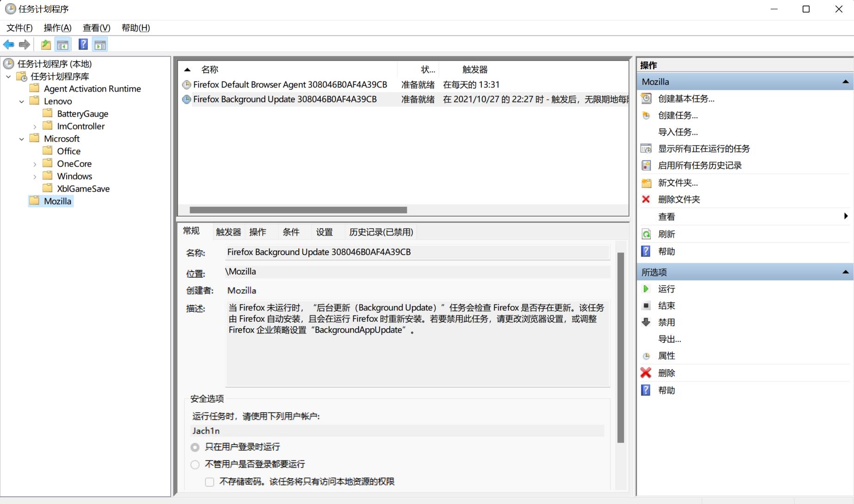Open the 查看(V) menu
Viewport: 854px width, 504px height.
[96, 28]
